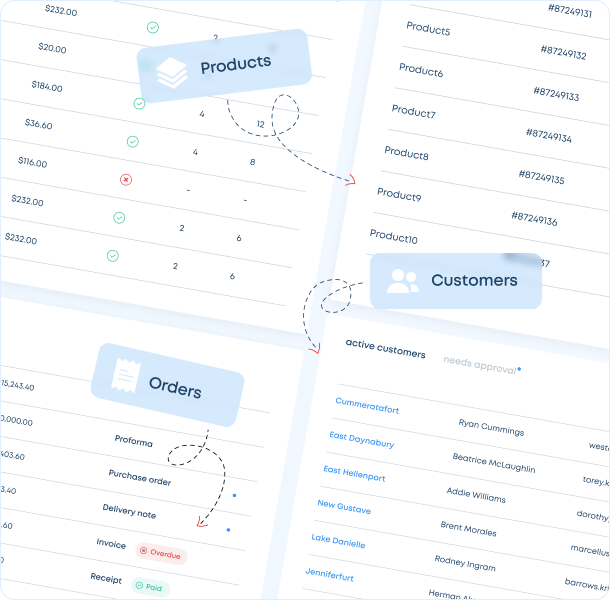Viewport: 610px width, 600px height.
Task: Click the name Rodney Ingram
Action: pos(465,563)
